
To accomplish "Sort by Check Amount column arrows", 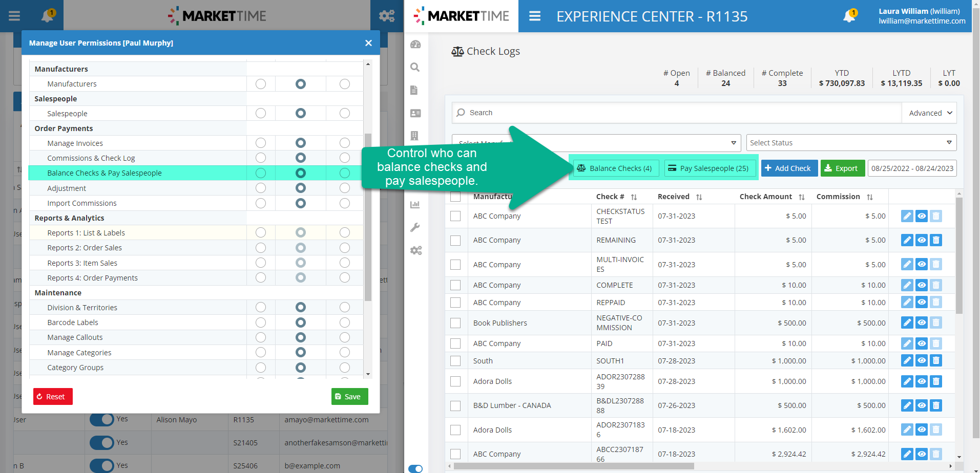I will point(802,197).
